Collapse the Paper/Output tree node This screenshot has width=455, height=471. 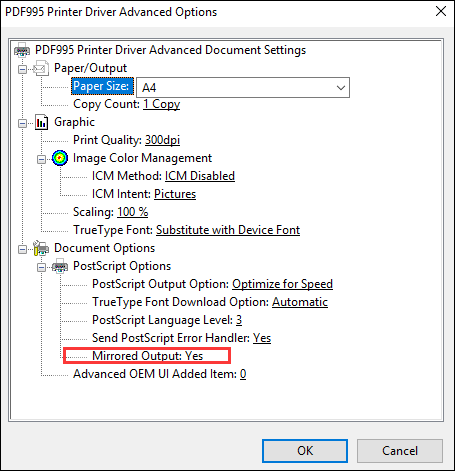pyautogui.click(x=22, y=69)
